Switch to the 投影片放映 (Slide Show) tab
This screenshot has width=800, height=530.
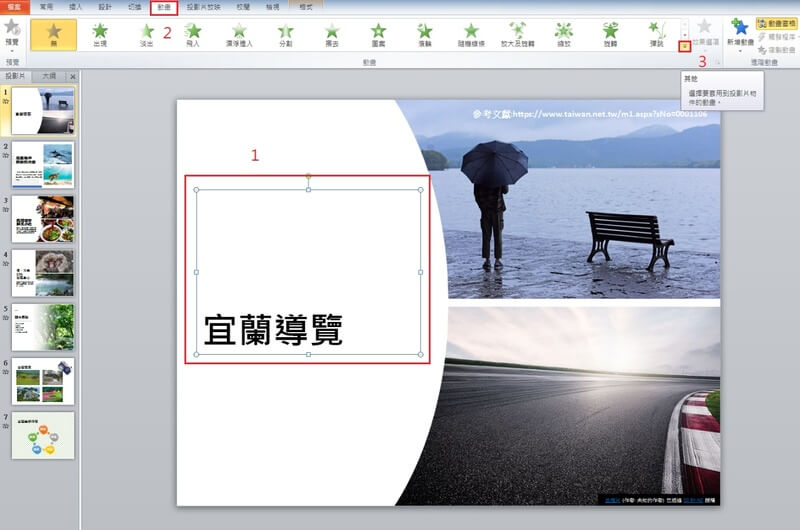(204, 7)
